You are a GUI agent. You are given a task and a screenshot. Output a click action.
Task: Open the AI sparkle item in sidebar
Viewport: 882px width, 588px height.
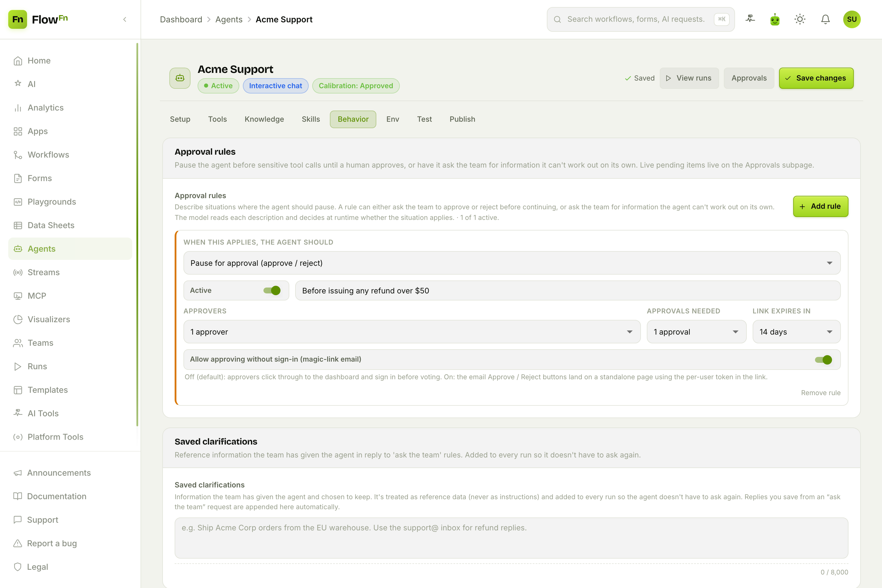(70, 84)
